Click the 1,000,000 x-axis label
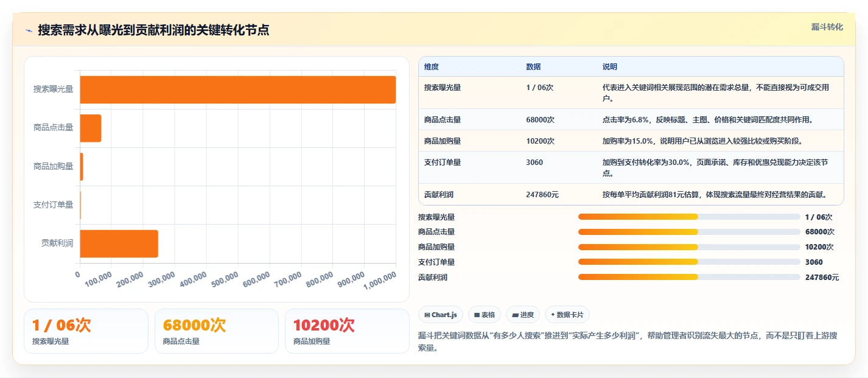Viewport: 868px width, 378px height. (380, 281)
